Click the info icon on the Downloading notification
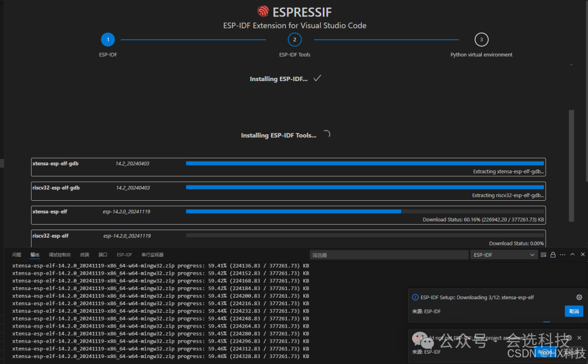This screenshot has width=588, height=364. tap(415, 297)
